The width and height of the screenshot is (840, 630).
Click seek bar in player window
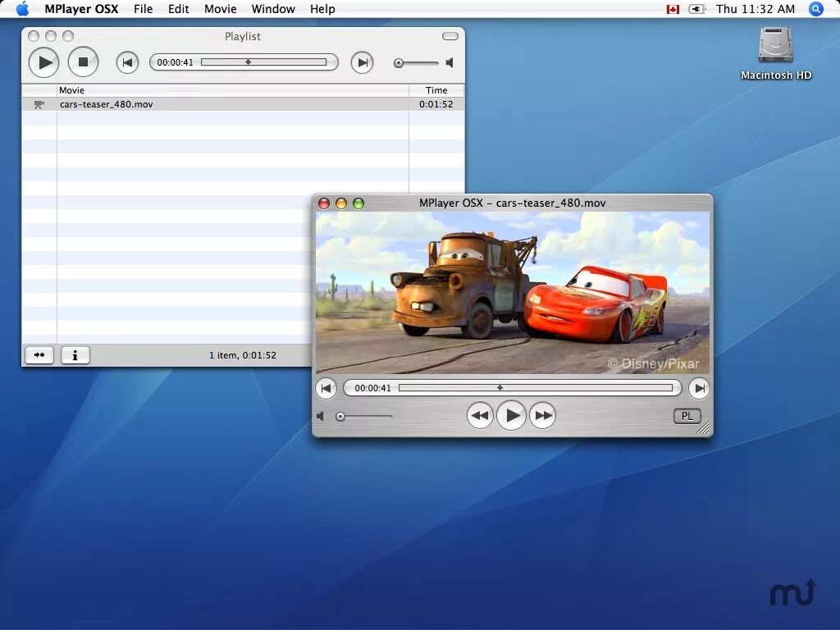[536, 388]
